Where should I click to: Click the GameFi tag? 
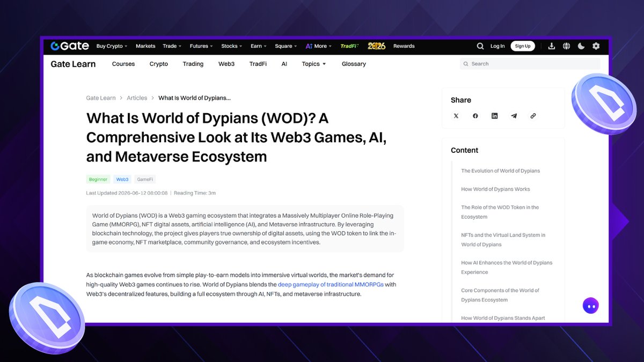[x=145, y=180]
